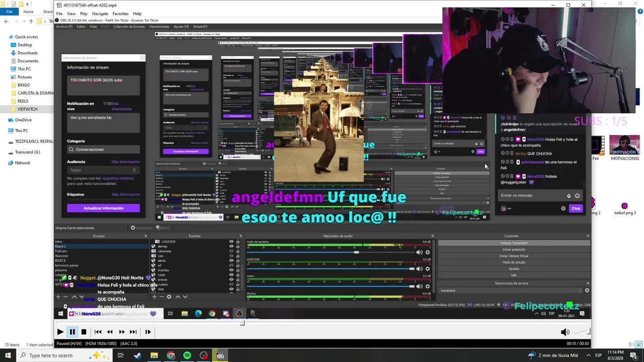Stop the video with the Stop button
This screenshot has height=362, width=644.
pyautogui.click(x=84, y=332)
